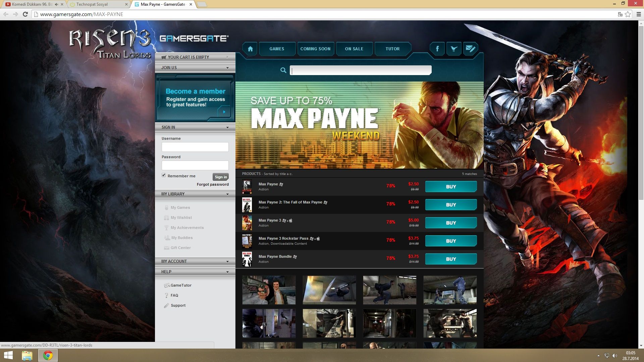
Task: Click the search magnifier icon
Action: 283,70
